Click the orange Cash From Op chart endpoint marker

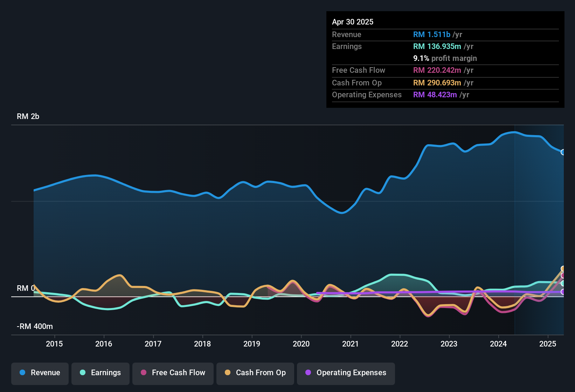tap(563, 269)
